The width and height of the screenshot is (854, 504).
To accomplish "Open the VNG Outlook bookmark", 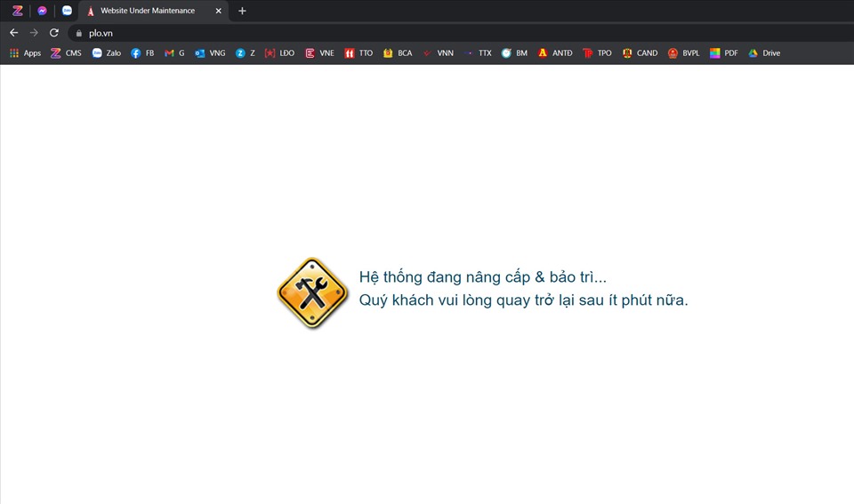I will tap(210, 52).
